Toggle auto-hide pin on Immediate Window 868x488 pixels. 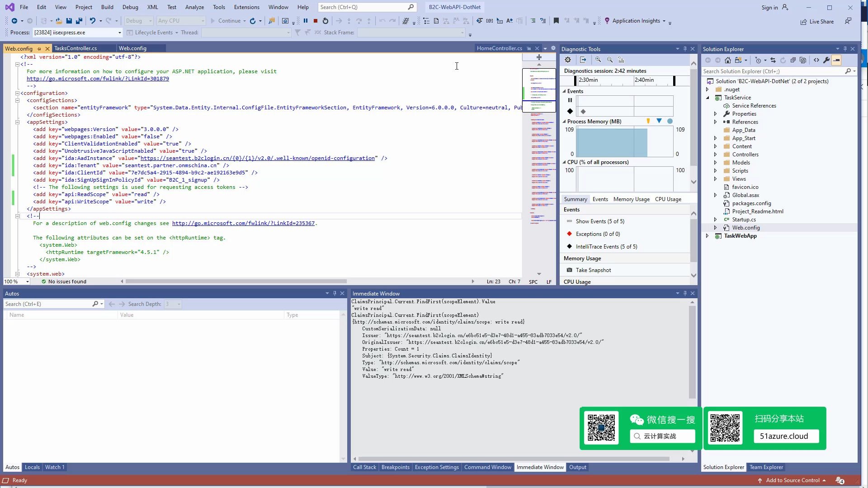[685, 293]
